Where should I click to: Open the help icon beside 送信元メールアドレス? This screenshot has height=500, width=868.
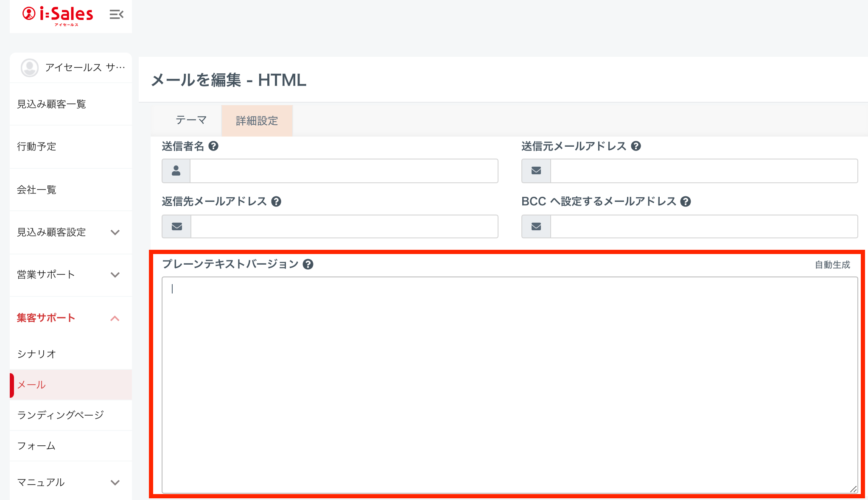636,146
